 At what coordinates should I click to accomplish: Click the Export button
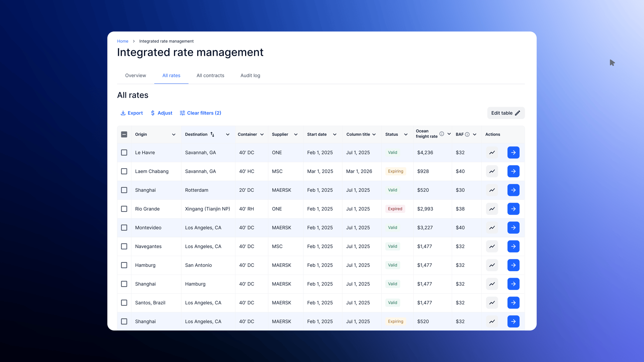[x=131, y=113]
